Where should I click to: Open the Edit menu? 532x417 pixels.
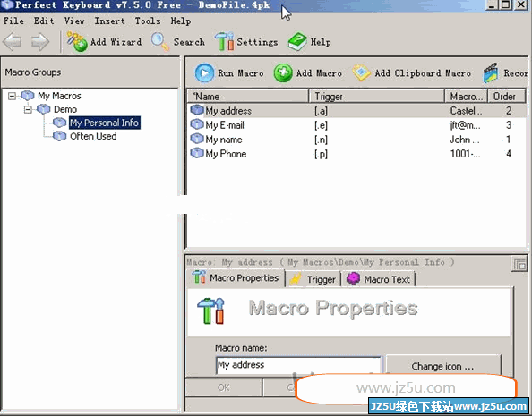click(x=44, y=21)
